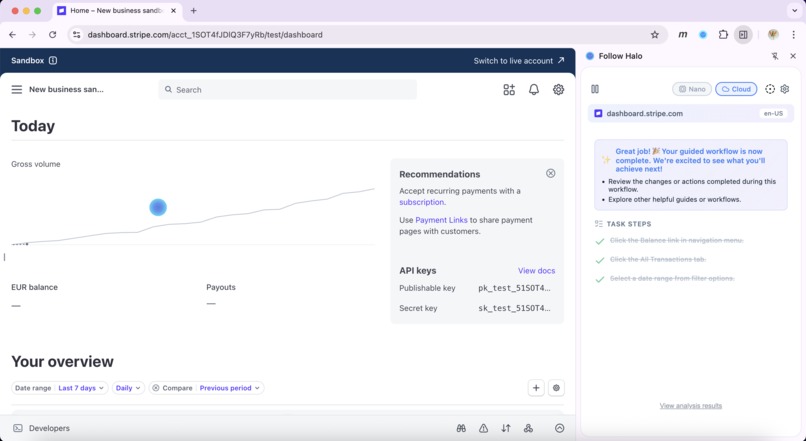Click the browser address bar URL
Image resolution: width=806 pixels, height=441 pixels.
point(205,35)
